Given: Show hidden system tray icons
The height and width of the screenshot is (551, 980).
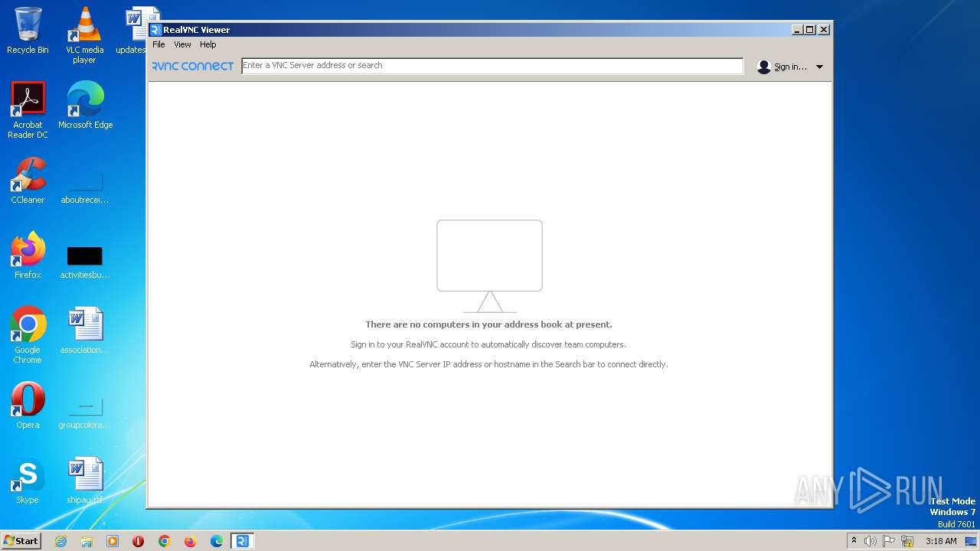Looking at the screenshot, I should coord(854,541).
